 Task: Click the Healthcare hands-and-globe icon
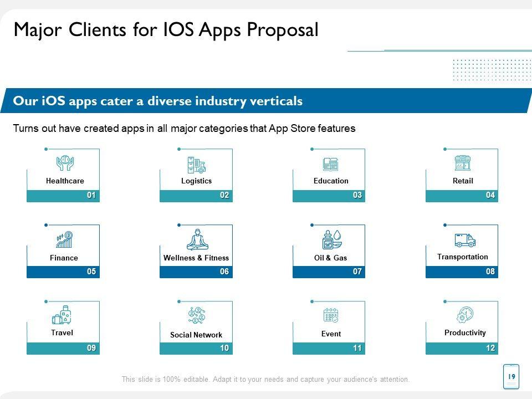click(x=65, y=163)
